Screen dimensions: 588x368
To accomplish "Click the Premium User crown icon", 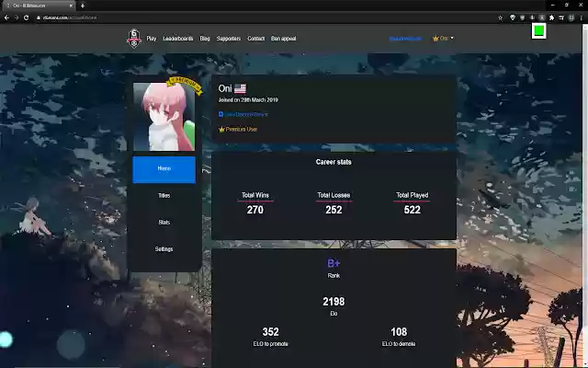I will pyautogui.click(x=221, y=129).
